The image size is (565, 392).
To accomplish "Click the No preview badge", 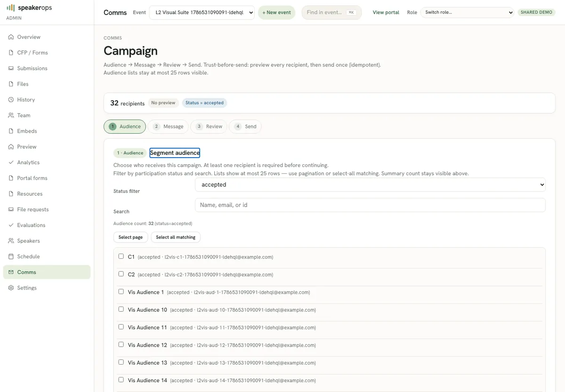I will click(163, 103).
